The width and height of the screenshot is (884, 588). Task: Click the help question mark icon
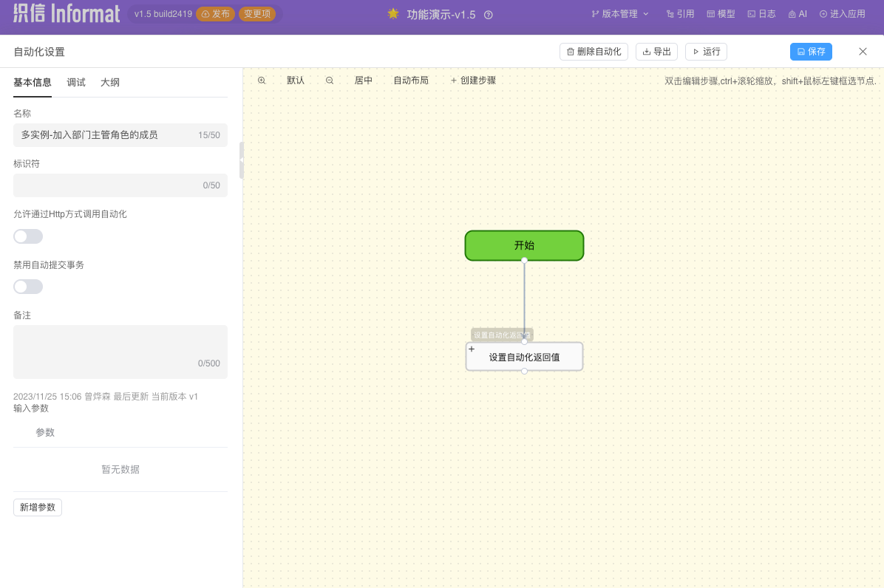[489, 15]
